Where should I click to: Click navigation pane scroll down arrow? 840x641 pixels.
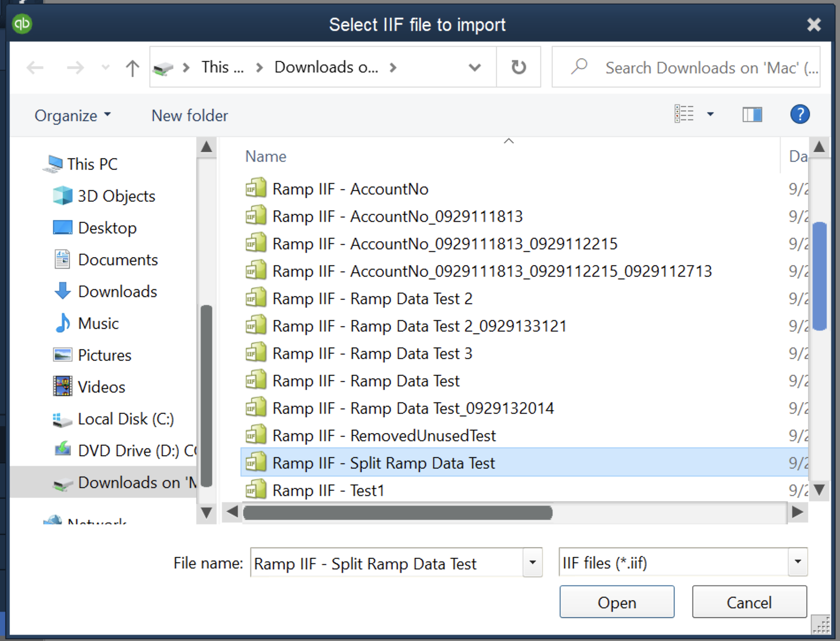206,513
